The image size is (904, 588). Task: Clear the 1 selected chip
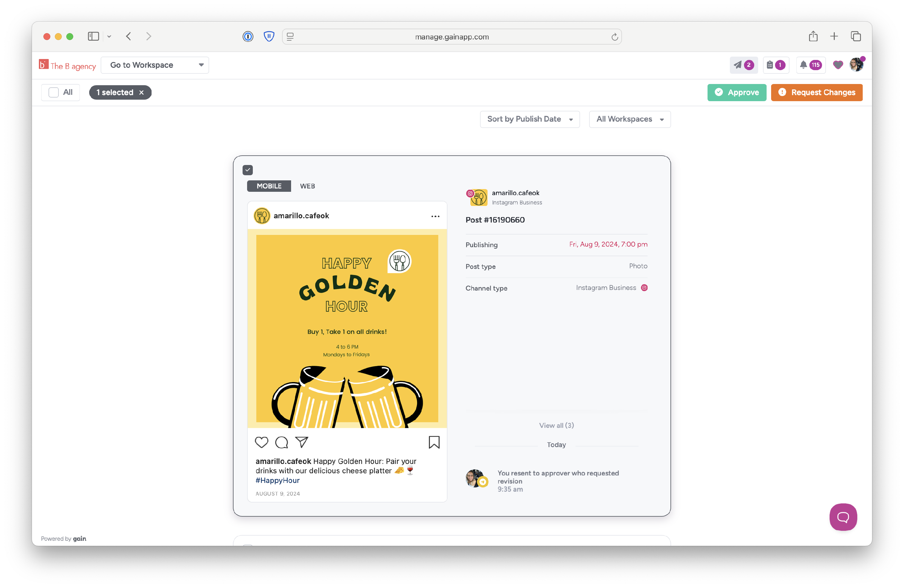click(x=142, y=93)
